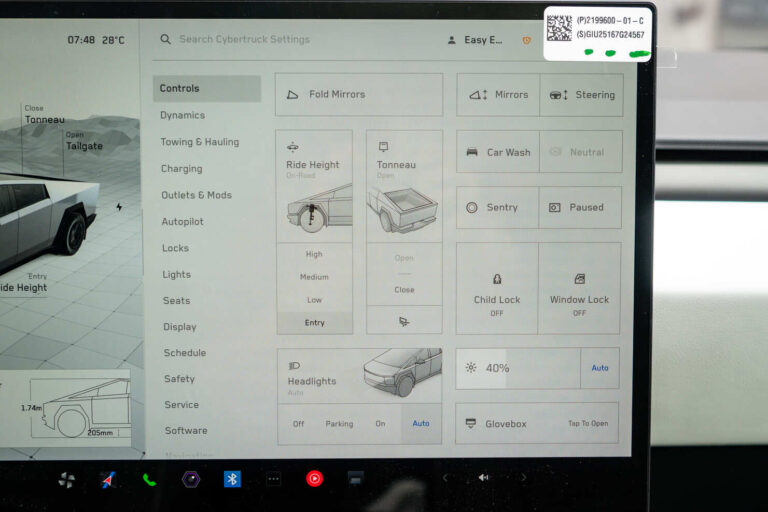
Task: Open the purple camera app icon
Action: point(191,479)
